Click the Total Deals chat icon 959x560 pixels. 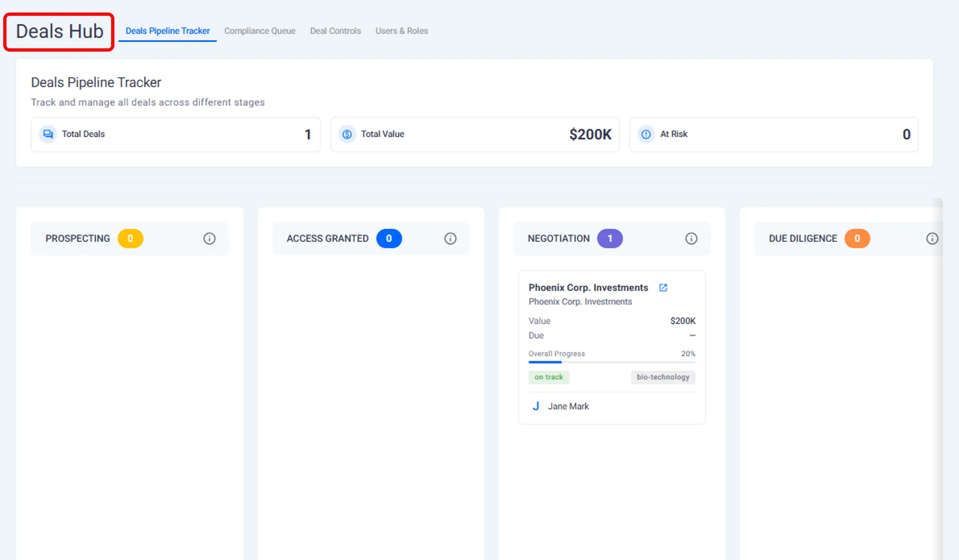point(47,134)
